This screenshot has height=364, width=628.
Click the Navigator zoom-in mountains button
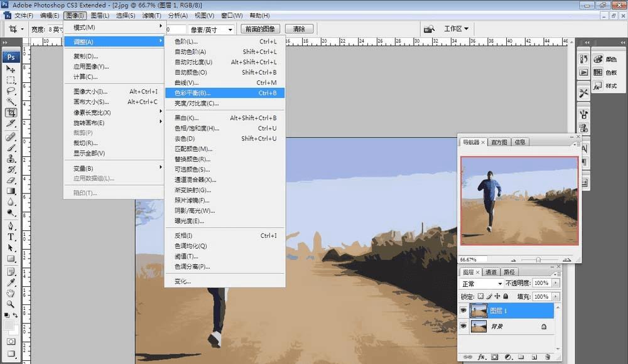(566, 260)
